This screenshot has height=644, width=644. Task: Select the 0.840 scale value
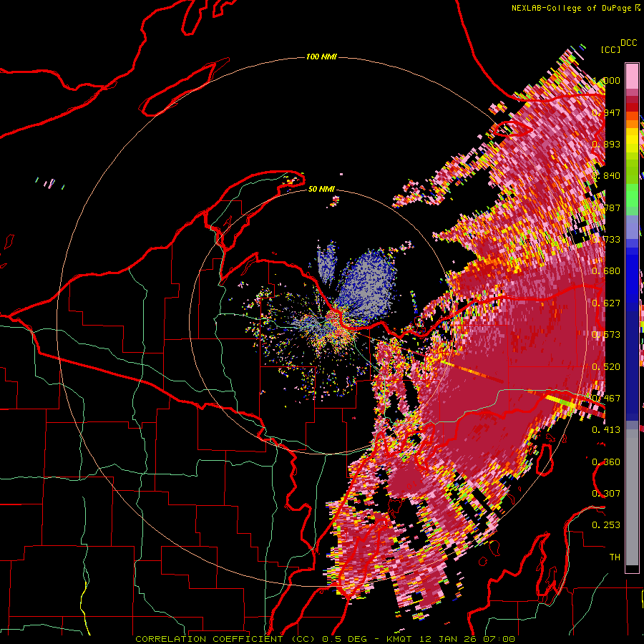606,175
